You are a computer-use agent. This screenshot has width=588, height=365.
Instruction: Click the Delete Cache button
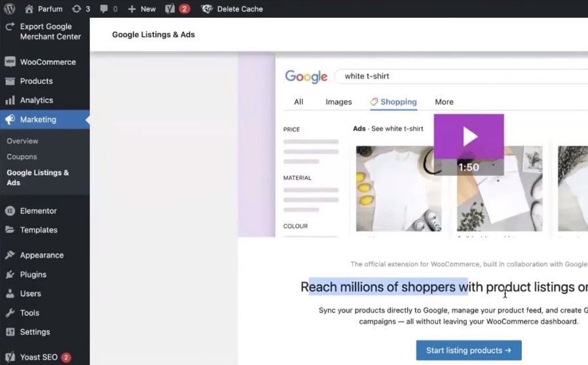tap(239, 9)
